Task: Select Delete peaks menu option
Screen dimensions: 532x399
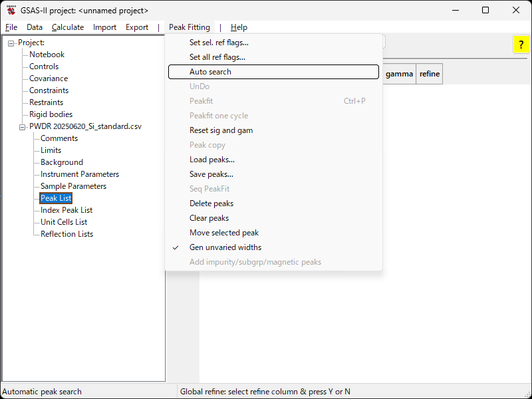Action: click(x=211, y=203)
